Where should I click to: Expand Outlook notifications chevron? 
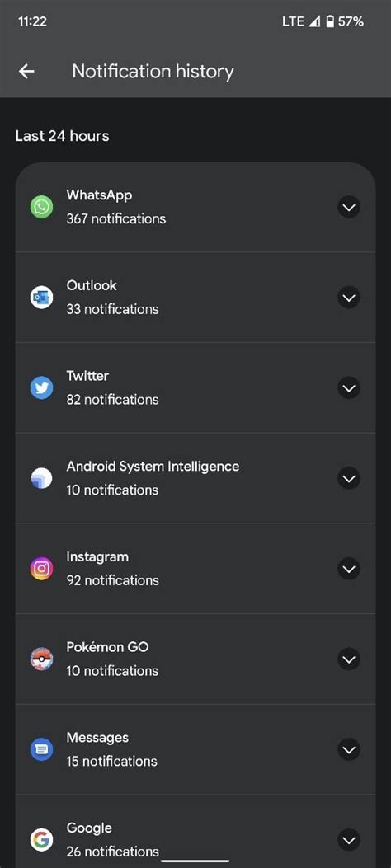tap(349, 298)
